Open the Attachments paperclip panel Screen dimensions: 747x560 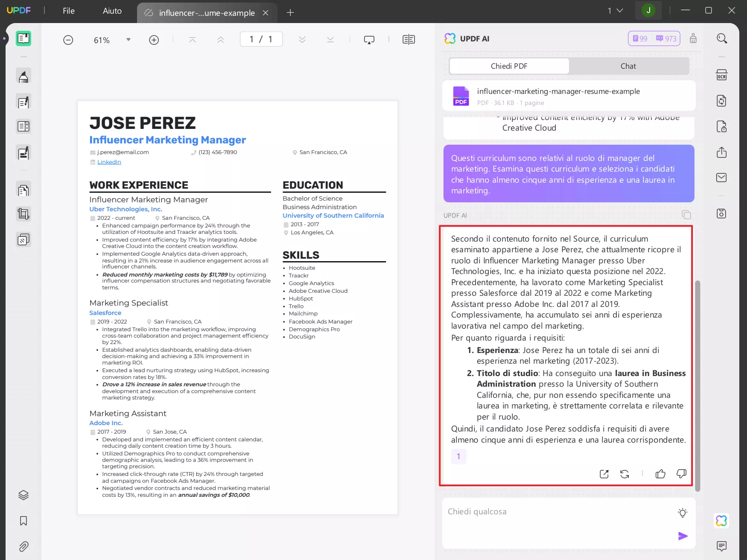click(x=23, y=546)
